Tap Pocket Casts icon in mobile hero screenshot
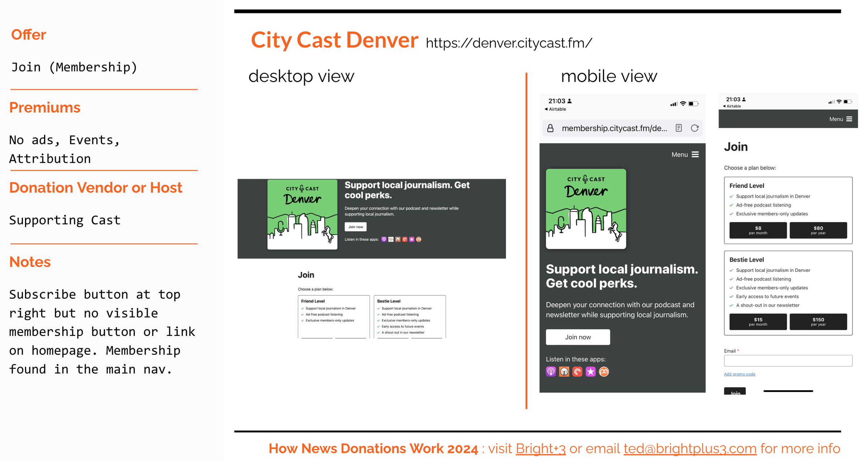This screenshot has height=461, width=868. click(x=577, y=372)
